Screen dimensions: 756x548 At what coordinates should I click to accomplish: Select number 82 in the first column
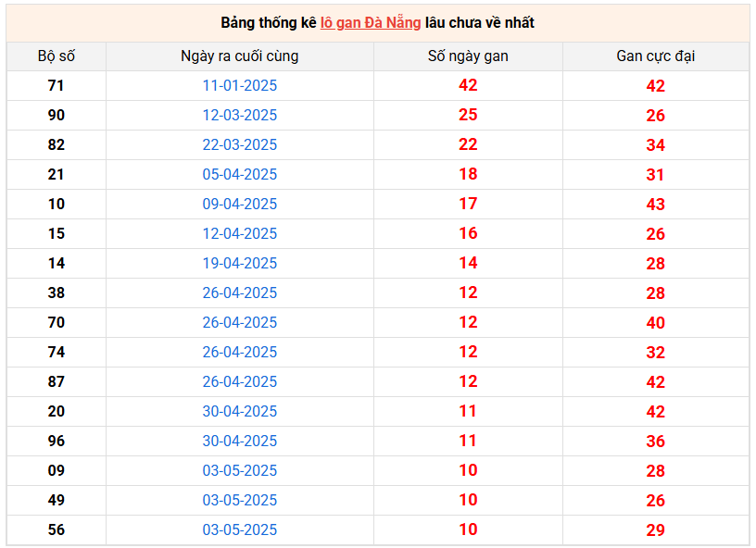pyautogui.click(x=57, y=144)
